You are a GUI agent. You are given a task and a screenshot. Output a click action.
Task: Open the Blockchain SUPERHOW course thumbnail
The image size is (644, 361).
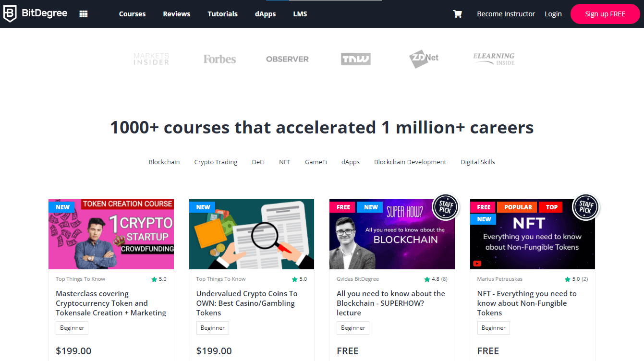tap(392, 234)
